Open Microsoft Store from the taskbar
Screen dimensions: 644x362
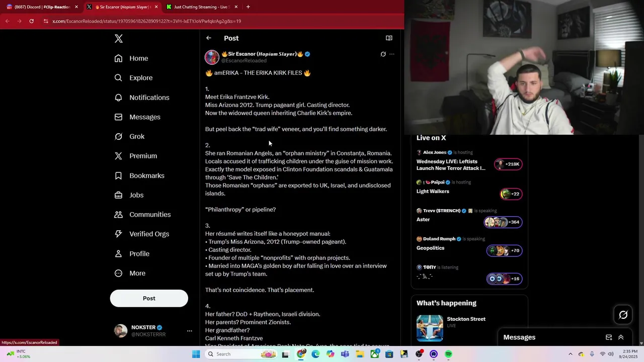389,354
